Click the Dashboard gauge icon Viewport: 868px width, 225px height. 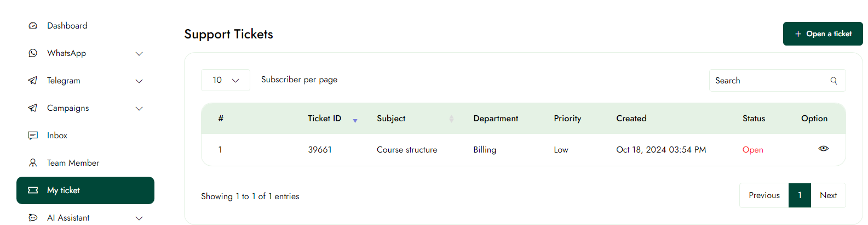(x=33, y=26)
